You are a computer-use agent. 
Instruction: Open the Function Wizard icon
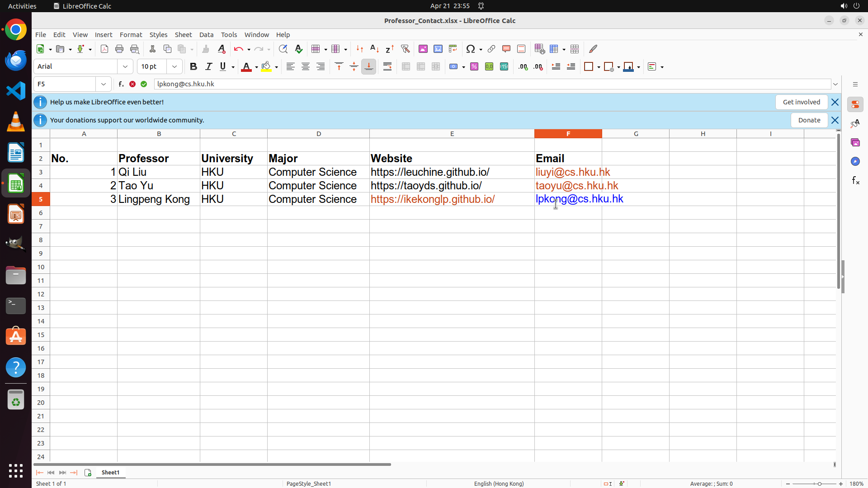(x=121, y=84)
